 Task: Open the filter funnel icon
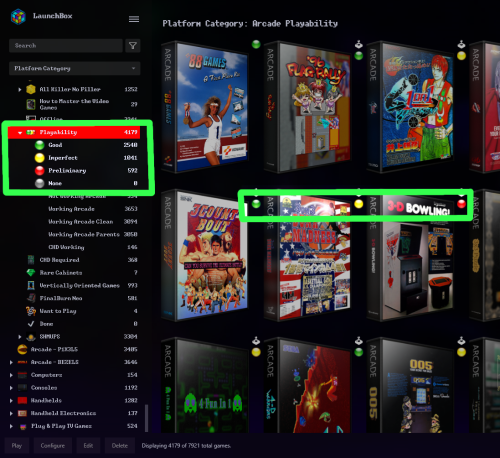(133, 46)
